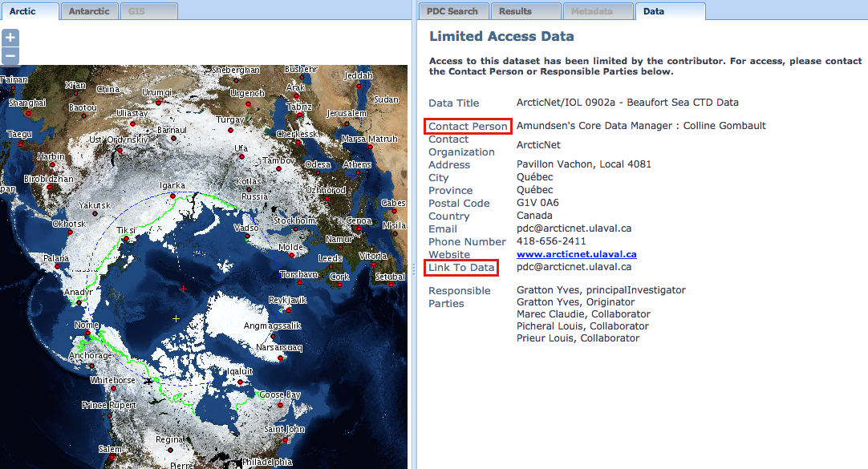
Task: Select the Angmagssalik map marker
Action: (274, 336)
